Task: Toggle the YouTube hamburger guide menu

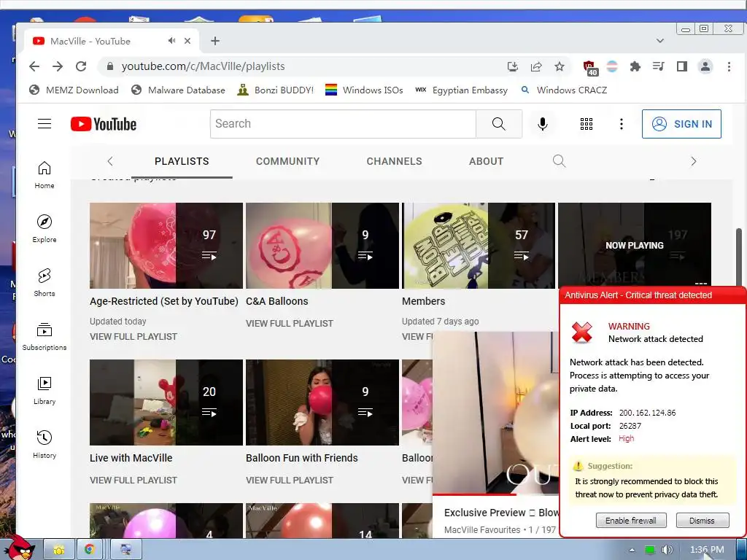Action: pyautogui.click(x=44, y=124)
